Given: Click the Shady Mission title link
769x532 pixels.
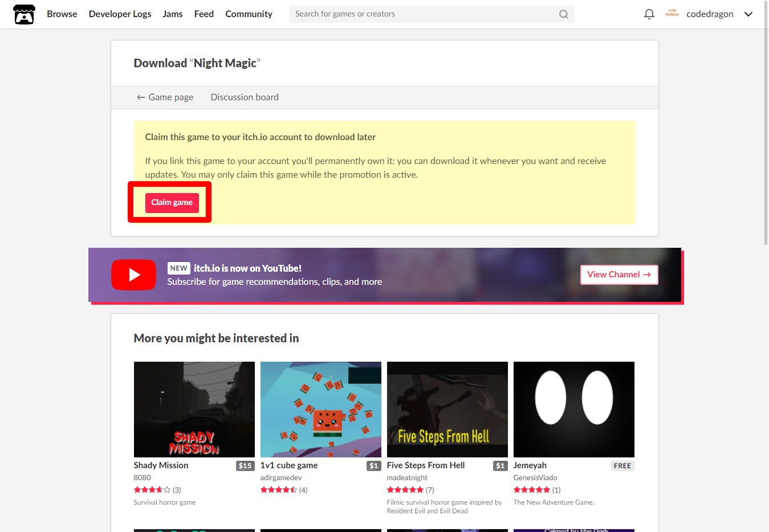Looking at the screenshot, I should 161,465.
